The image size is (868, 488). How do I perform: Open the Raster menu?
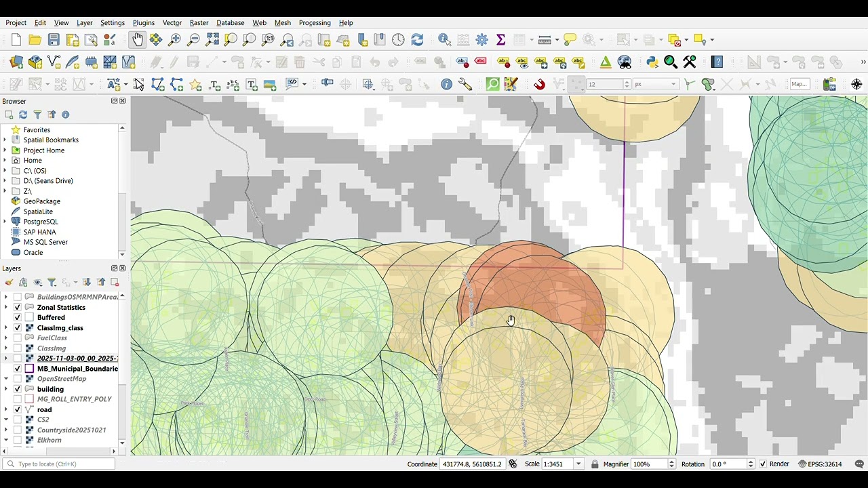click(x=199, y=22)
